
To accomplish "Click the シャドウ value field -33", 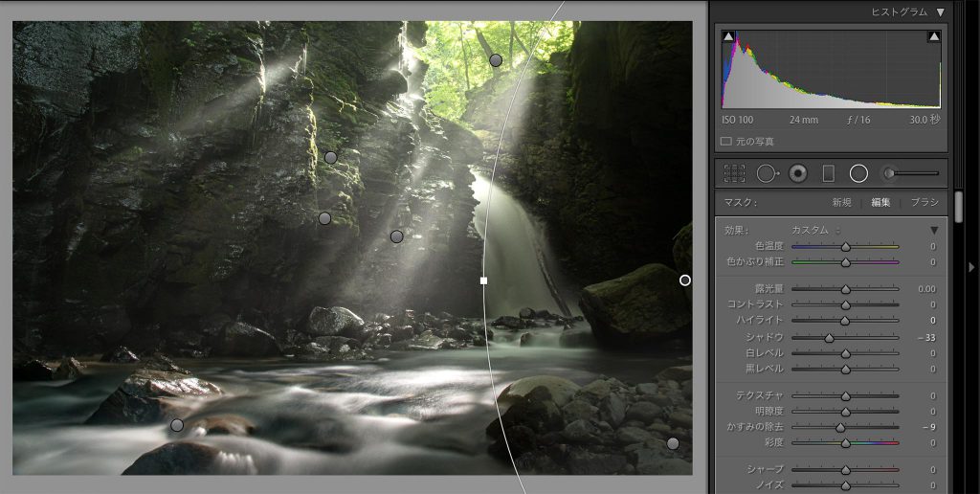I will tap(926, 338).
